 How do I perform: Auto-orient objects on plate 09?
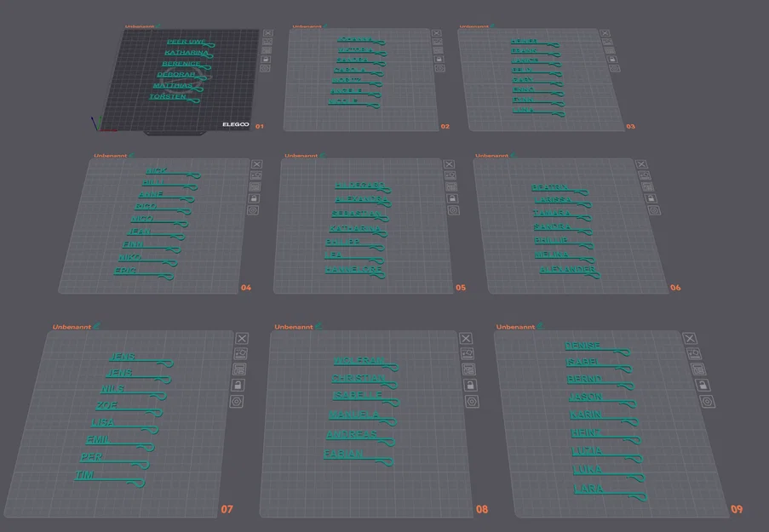click(x=694, y=353)
